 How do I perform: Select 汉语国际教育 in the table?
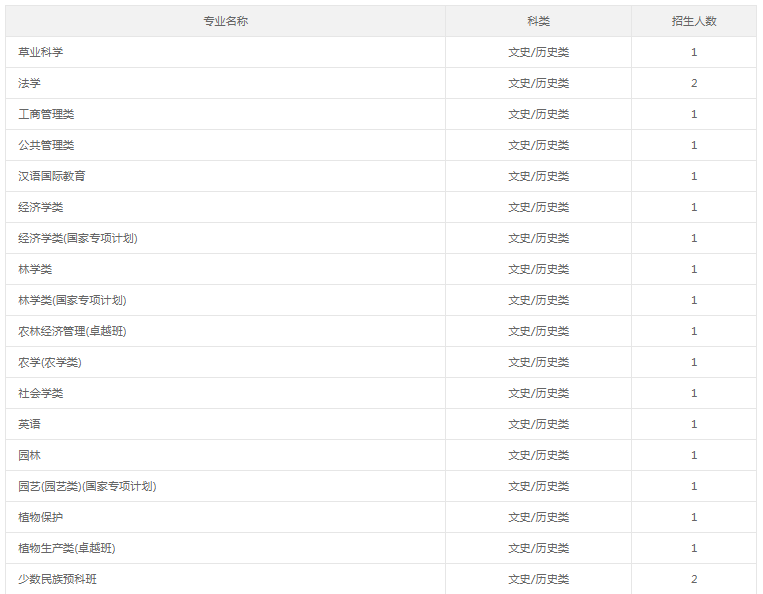(52, 176)
